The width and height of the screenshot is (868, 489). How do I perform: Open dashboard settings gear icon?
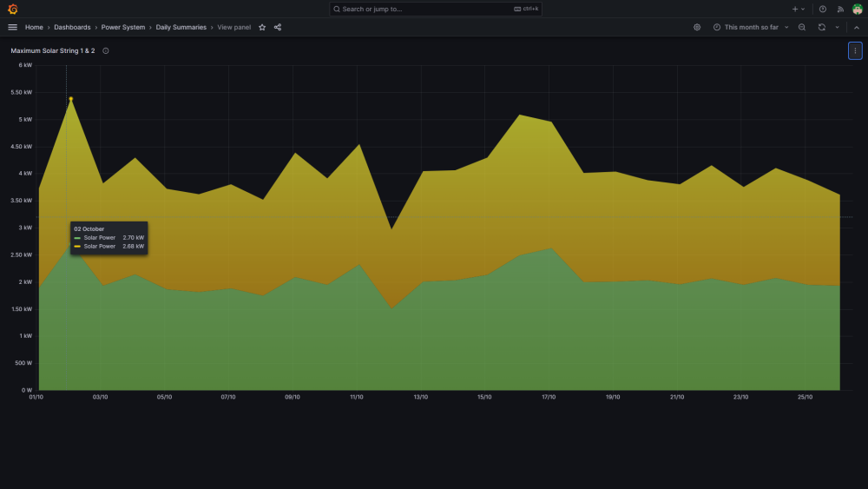pos(697,27)
